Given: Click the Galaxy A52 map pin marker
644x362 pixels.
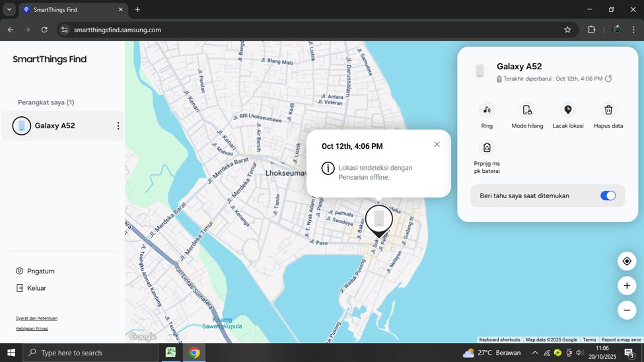Looking at the screenshot, I should (378, 221).
